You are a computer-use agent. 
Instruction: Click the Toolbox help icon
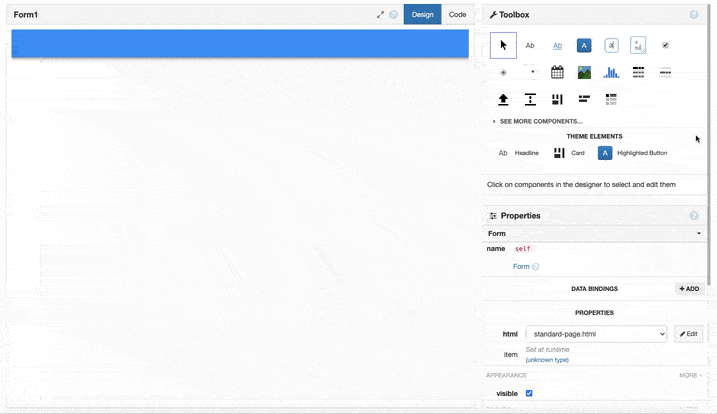694,15
